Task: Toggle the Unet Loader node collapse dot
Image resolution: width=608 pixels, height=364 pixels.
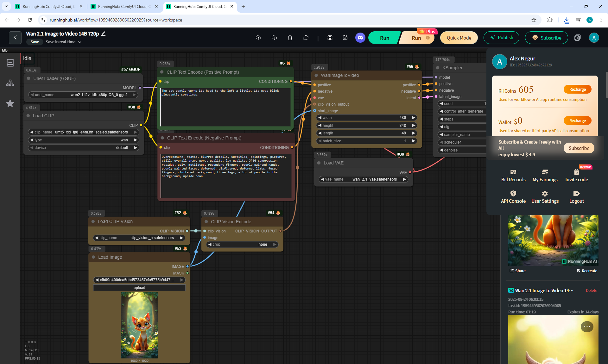Action: [28, 78]
